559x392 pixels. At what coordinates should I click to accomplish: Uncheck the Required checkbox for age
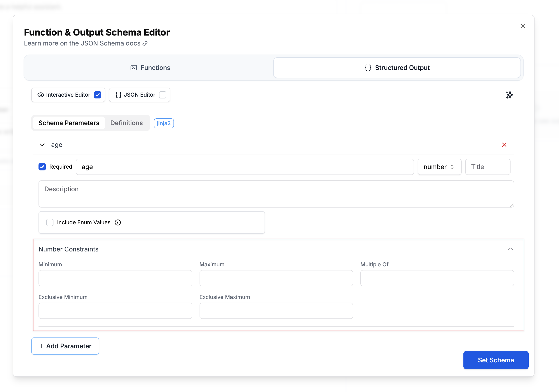tap(42, 167)
